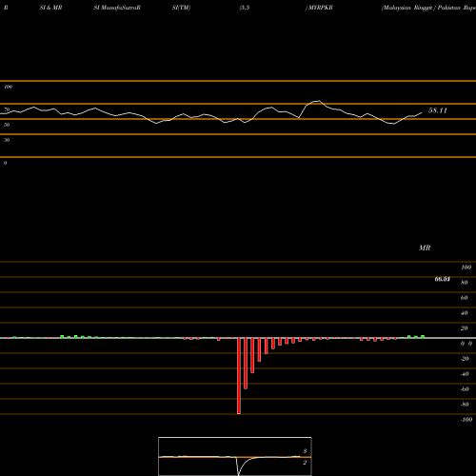Click the MR panel label

click(x=425, y=248)
